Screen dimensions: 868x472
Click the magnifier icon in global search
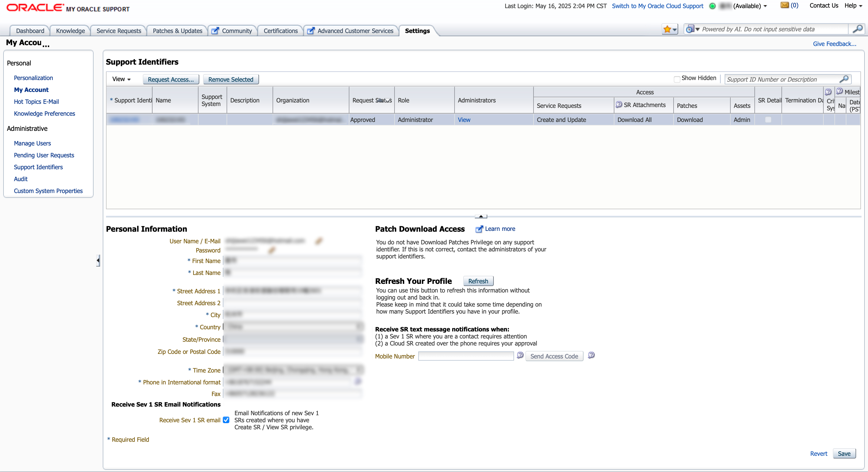(857, 29)
